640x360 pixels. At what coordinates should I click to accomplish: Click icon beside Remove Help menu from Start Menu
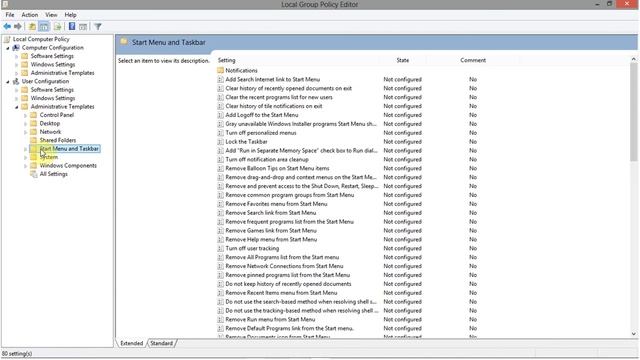point(220,239)
